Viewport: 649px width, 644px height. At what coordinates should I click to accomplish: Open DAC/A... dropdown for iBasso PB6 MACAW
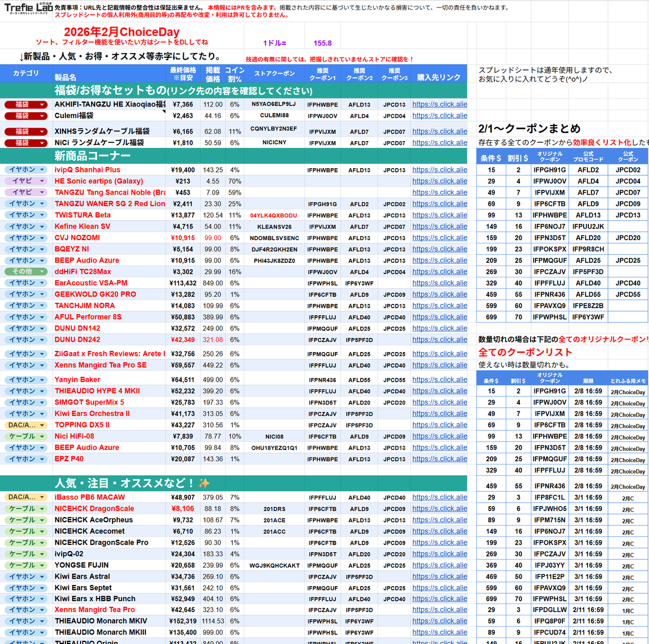[26, 497]
